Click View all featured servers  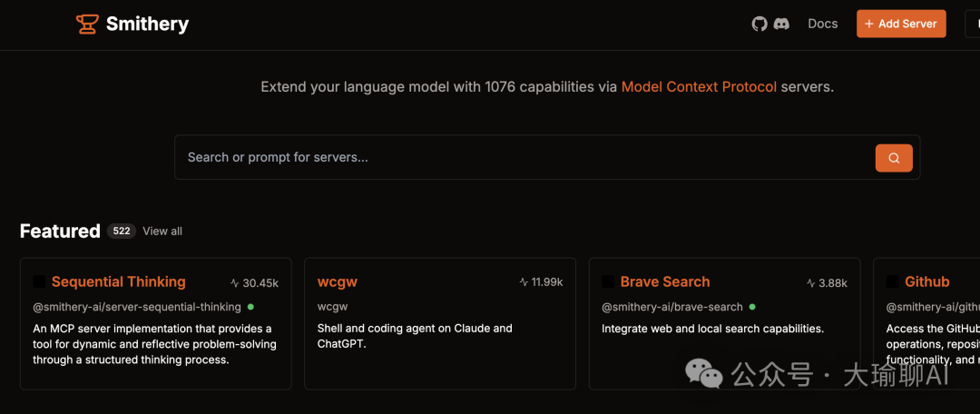[162, 232]
